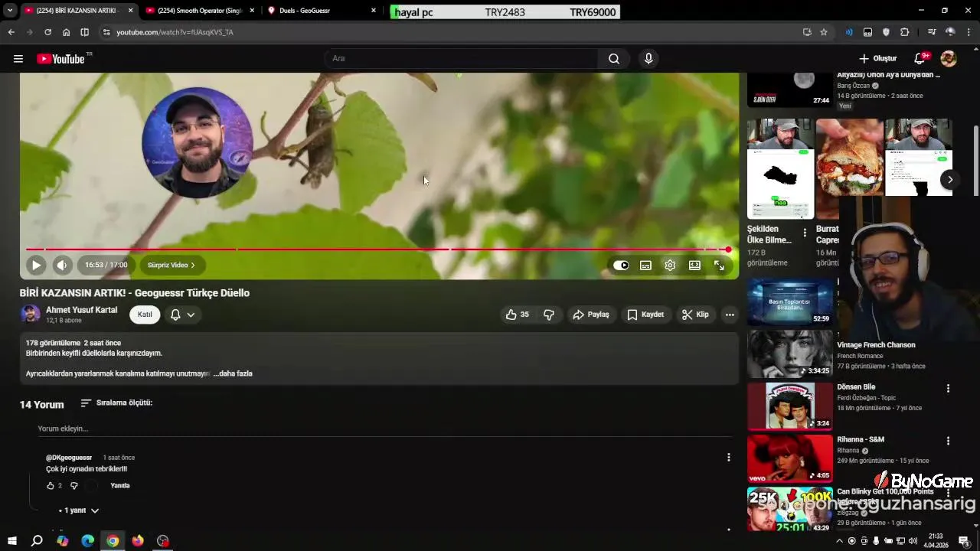Open the Vintage French Chanson video thumbnail

click(x=790, y=354)
